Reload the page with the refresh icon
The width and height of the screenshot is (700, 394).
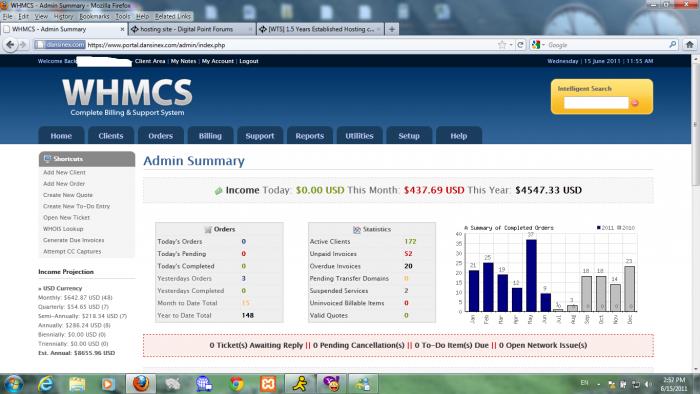coord(520,45)
